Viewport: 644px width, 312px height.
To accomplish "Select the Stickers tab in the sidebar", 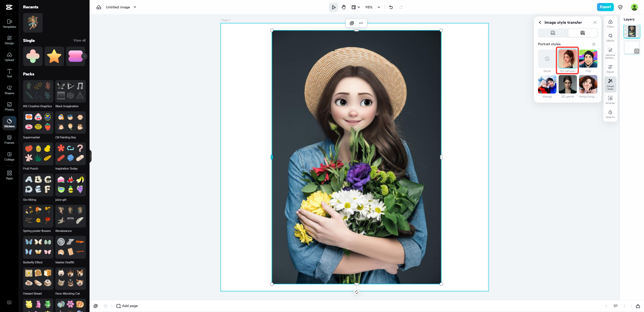I will [x=9, y=123].
